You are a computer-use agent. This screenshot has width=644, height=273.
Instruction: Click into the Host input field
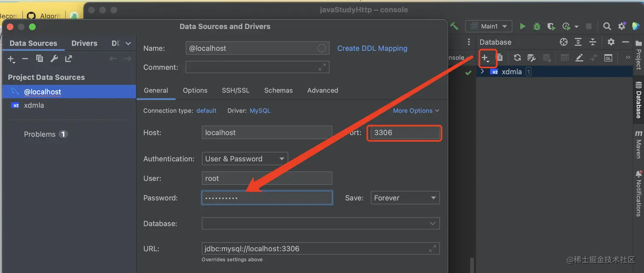(267, 133)
